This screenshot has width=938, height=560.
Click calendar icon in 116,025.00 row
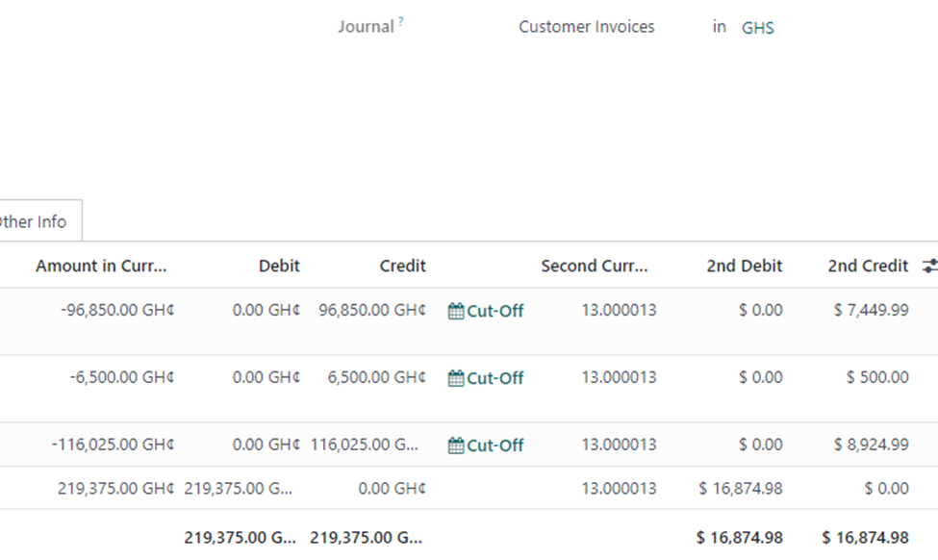tap(456, 445)
